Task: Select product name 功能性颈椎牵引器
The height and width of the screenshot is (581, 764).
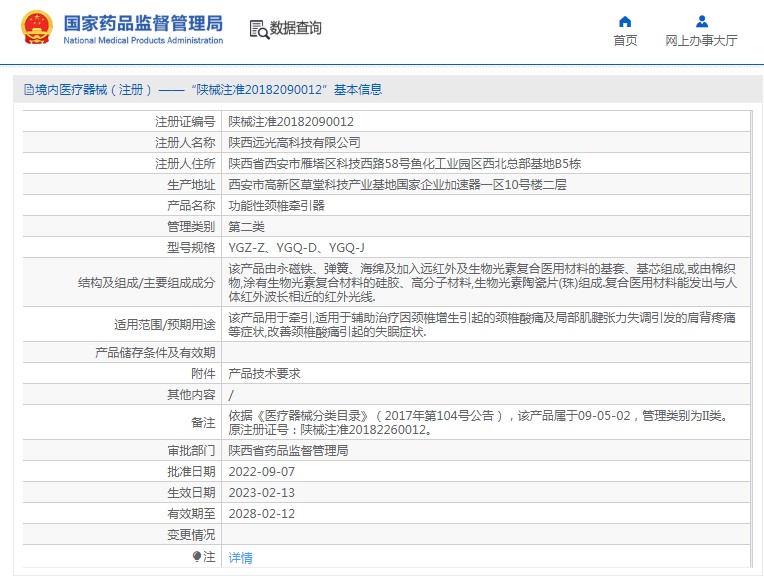Action: coord(276,205)
